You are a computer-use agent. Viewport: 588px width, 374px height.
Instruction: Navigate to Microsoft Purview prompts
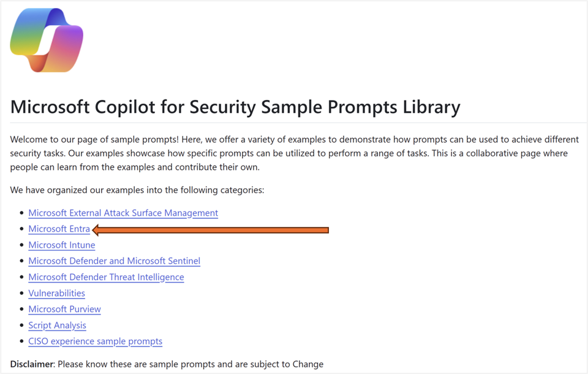[64, 309]
